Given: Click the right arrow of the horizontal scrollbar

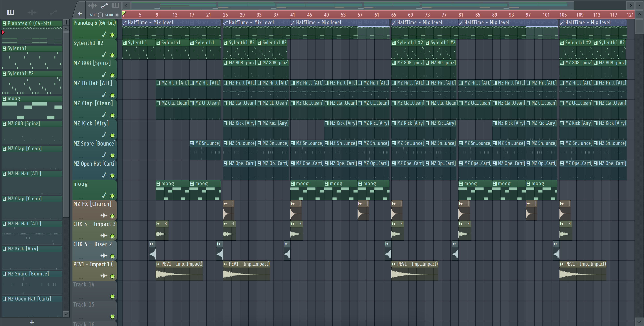Looking at the screenshot, I should click(630, 5).
